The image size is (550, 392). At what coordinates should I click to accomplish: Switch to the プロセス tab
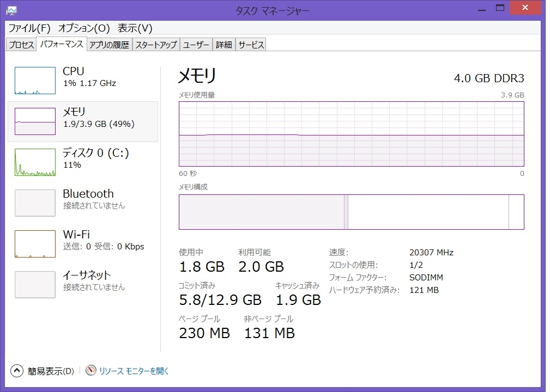[x=22, y=45]
